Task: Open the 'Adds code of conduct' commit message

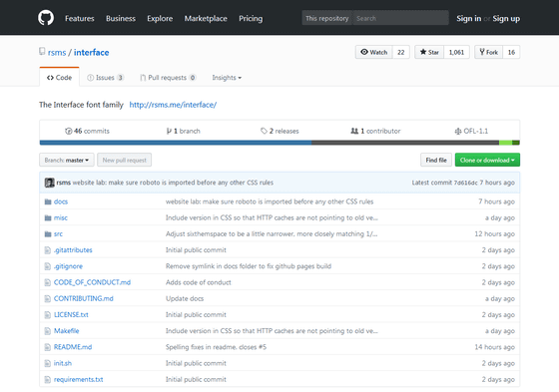Action: pyautogui.click(x=199, y=282)
